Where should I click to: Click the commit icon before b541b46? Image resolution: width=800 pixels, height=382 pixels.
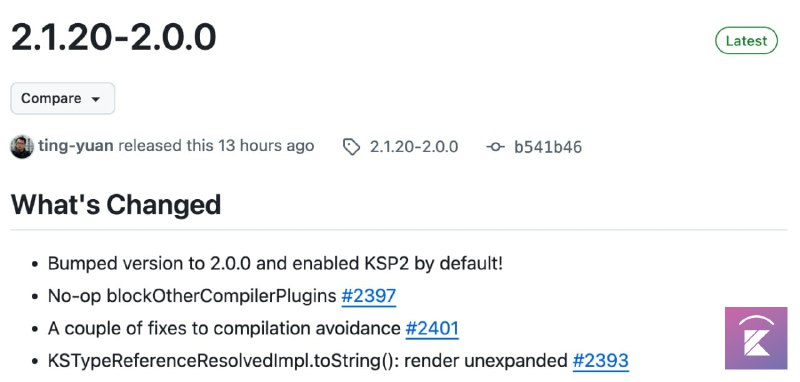click(x=495, y=147)
